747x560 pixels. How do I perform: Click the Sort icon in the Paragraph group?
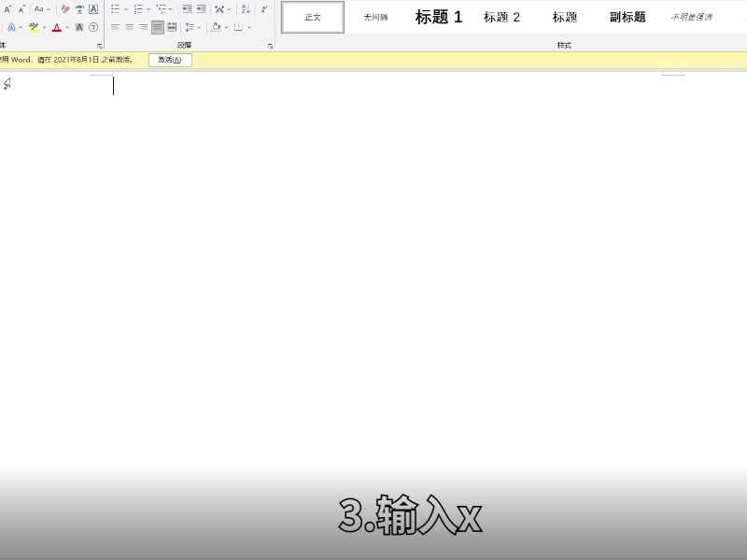tap(245, 9)
